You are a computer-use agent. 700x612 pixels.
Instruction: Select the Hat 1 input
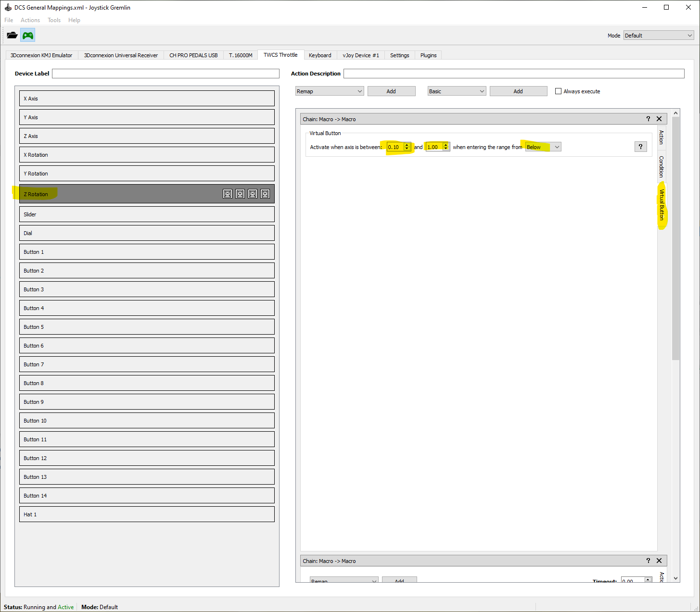click(x=147, y=514)
